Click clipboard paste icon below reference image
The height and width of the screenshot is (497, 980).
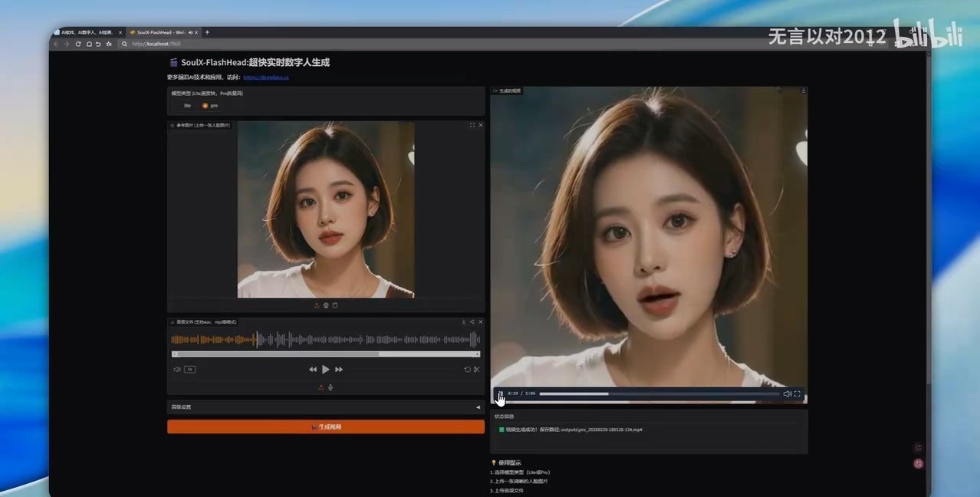[x=335, y=305]
